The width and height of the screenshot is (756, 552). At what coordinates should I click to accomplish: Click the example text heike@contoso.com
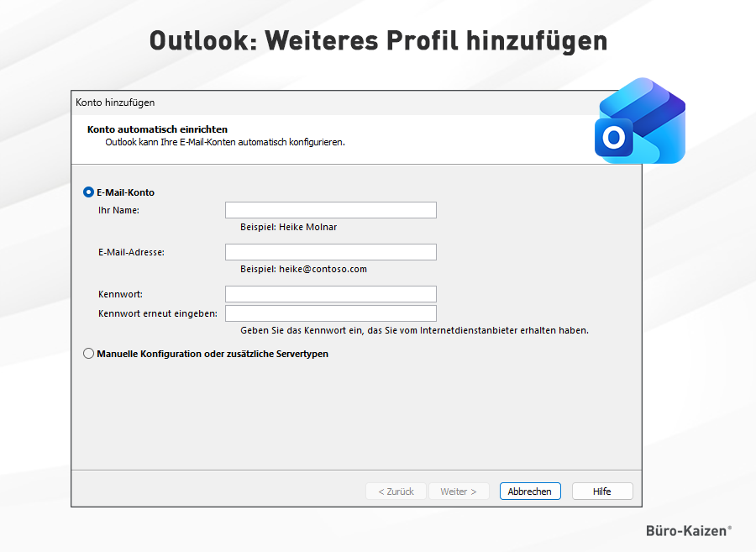[x=303, y=270]
